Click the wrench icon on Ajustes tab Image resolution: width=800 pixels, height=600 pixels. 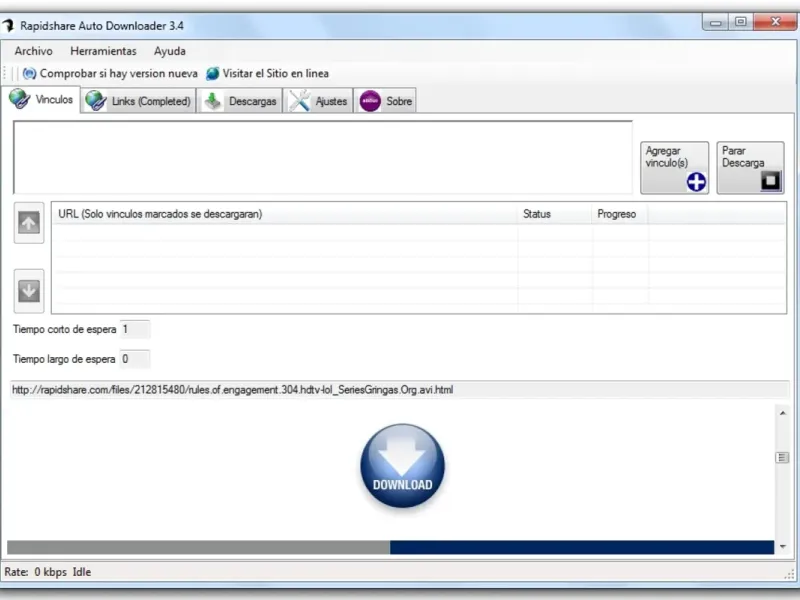[x=299, y=101]
